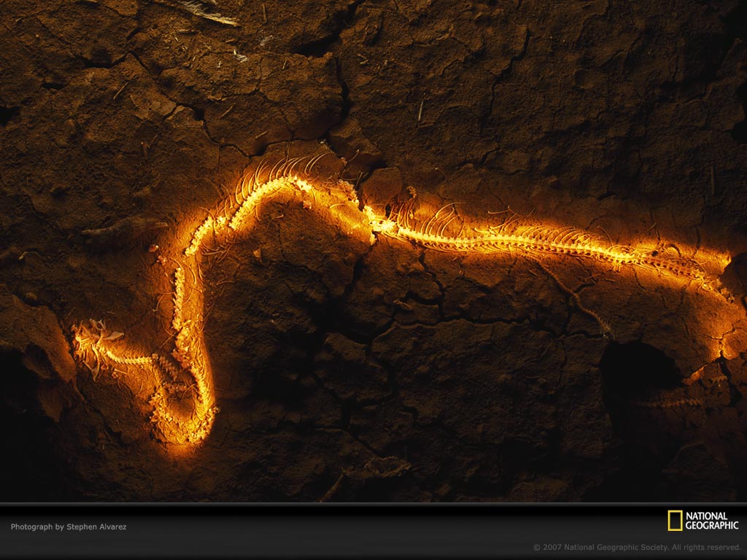Click the yellow National Geographic frame logo
Image resolution: width=747 pixels, height=560 pixels.
(x=675, y=521)
